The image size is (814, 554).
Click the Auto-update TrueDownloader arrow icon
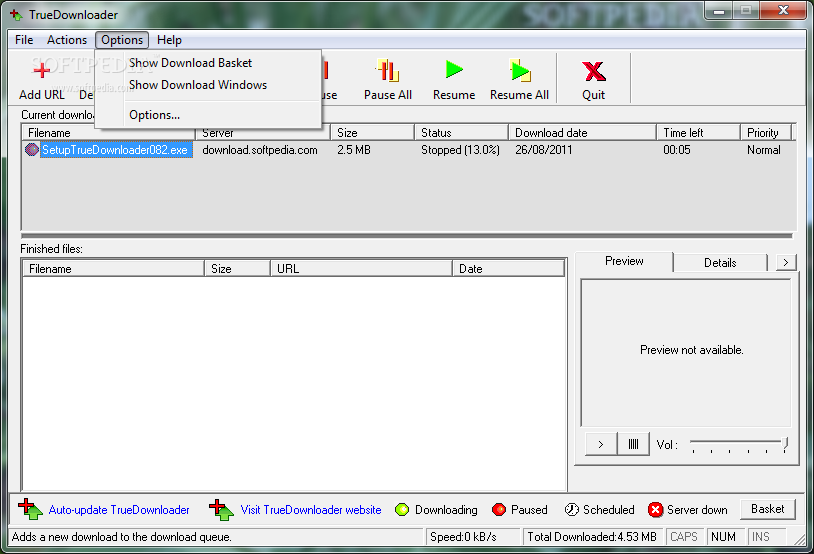[30, 509]
